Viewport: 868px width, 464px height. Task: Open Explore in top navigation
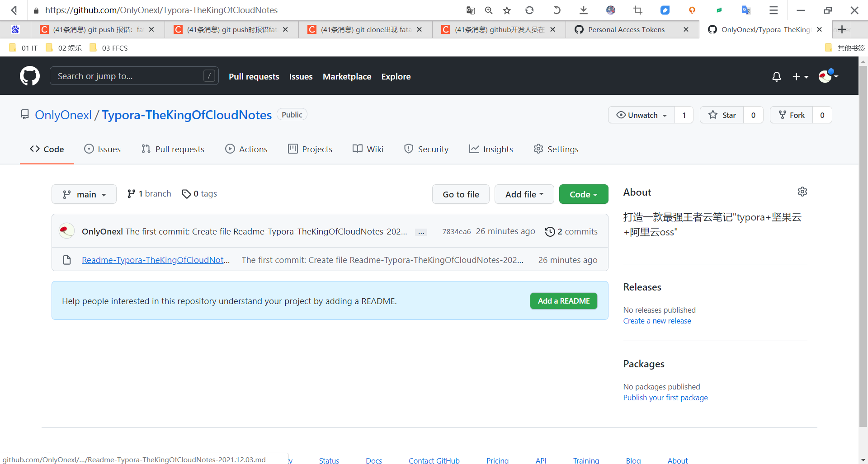[x=396, y=76]
